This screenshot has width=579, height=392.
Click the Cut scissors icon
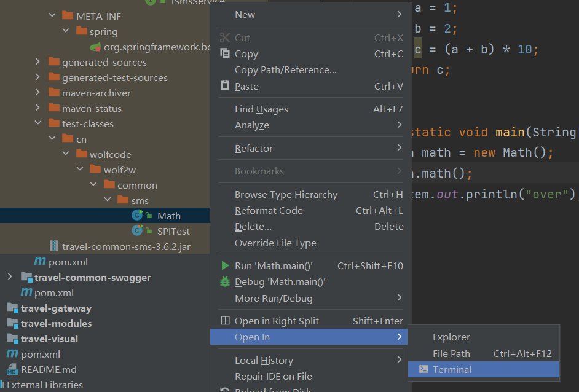click(225, 37)
